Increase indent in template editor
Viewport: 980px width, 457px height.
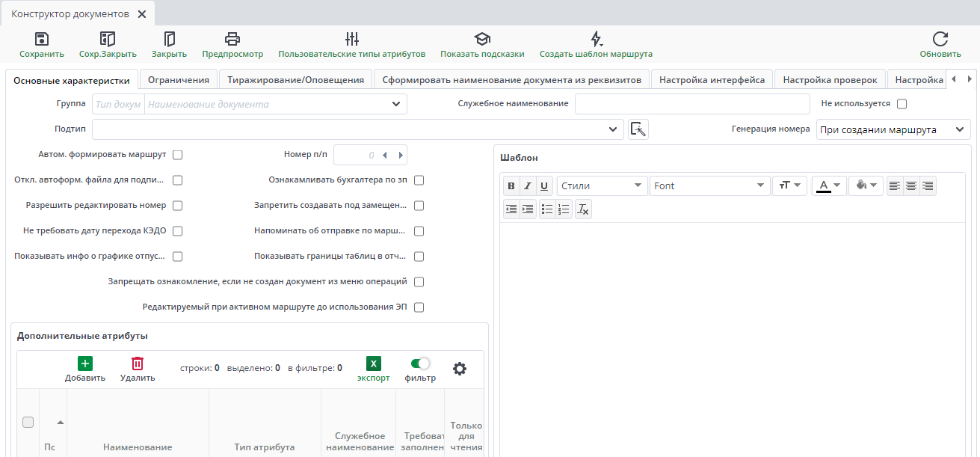(528, 209)
